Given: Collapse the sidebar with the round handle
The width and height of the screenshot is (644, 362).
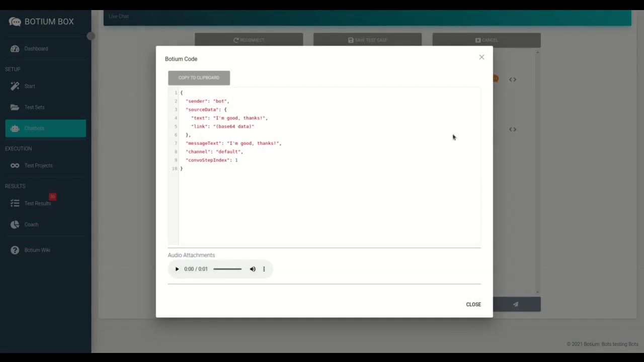Looking at the screenshot, I should pos(91,36).
